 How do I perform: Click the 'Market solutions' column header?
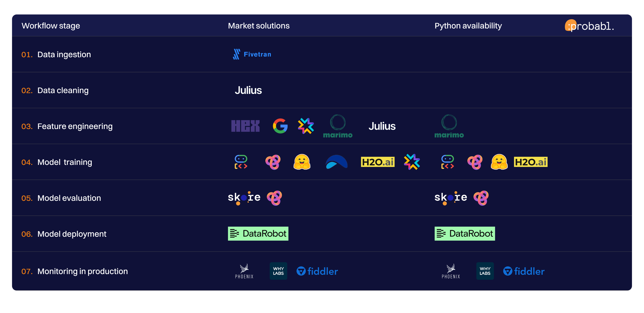pos(259,26)
